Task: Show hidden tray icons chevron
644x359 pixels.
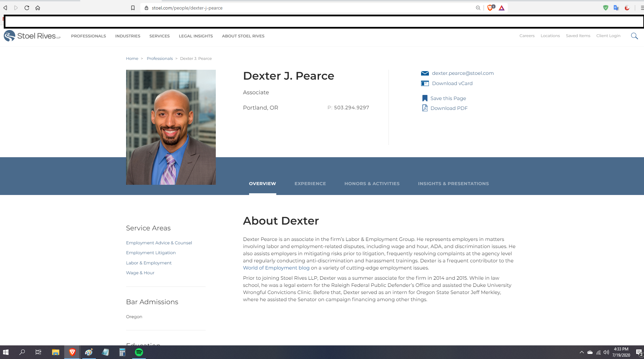Action: pyautogui.click(x=581, y=352)
